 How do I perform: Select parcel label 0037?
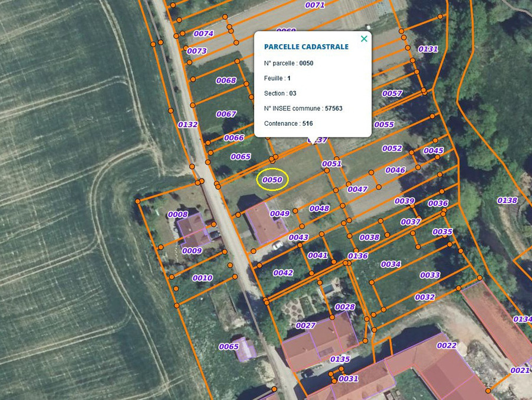tap(411, 222)
